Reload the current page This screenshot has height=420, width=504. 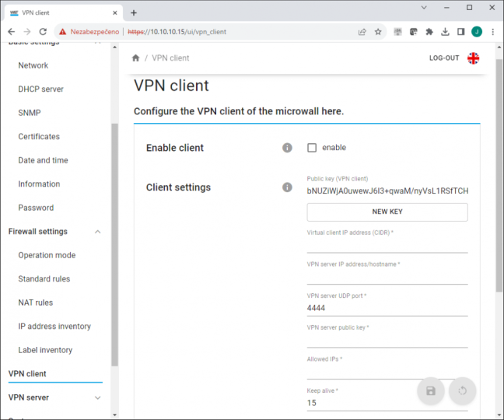coord(43,31)
